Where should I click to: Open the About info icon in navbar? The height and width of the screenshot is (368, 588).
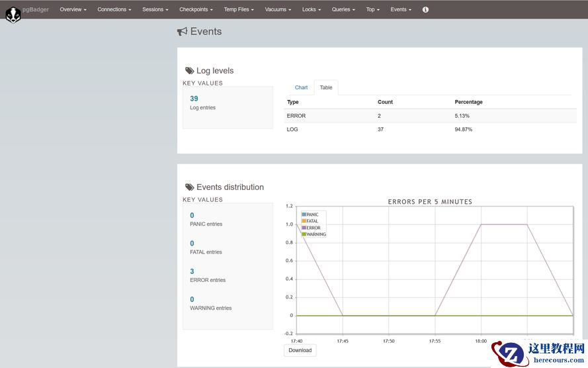tap(425, 10)
